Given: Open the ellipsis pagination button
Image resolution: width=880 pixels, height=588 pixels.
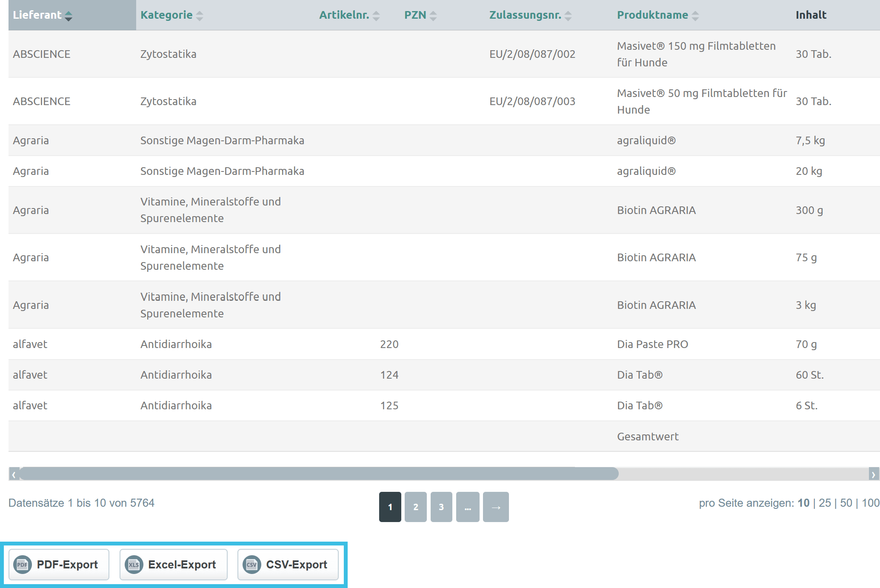Looking at the screenshot, I should coord(468,507).
